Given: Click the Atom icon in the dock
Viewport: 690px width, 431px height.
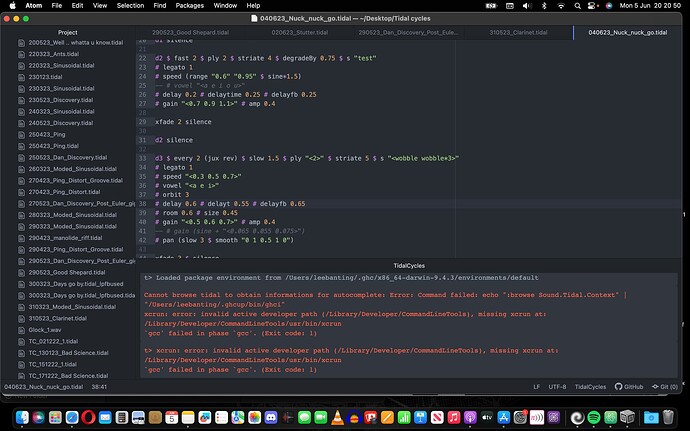Looking at the screenshot, I should pyautogui.click(x=610, y=417).
